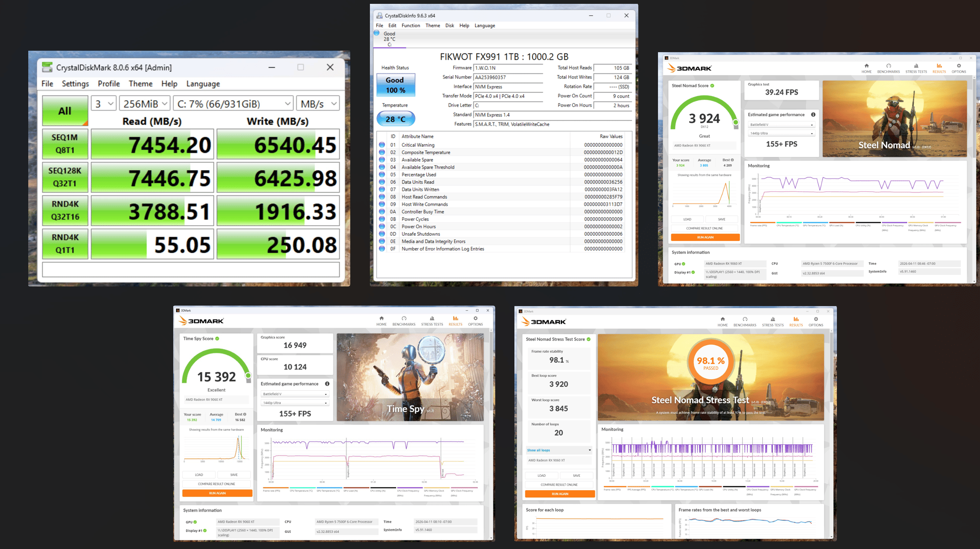The width and height of the screenshot is (980, 549).
Task: Open Battlefield V game dropdown in Time Spy window
Action: [295, 394]
